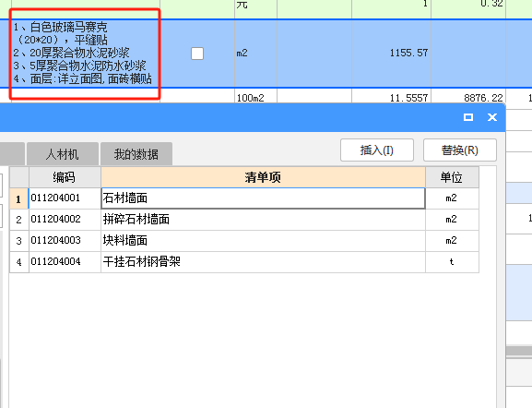Click code cell 011204004
Viewport: 532px width, 408px height.
click(x=65, y=262)
